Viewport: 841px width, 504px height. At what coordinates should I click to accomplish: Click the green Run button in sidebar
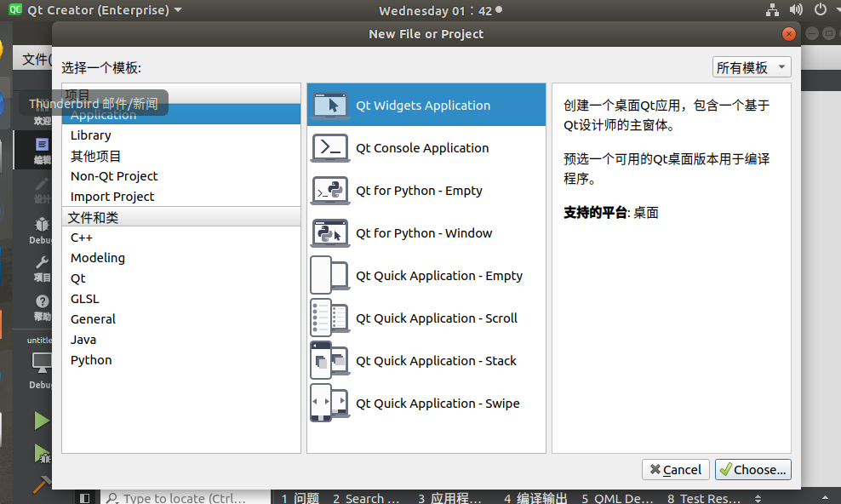(x=42, y=421)
